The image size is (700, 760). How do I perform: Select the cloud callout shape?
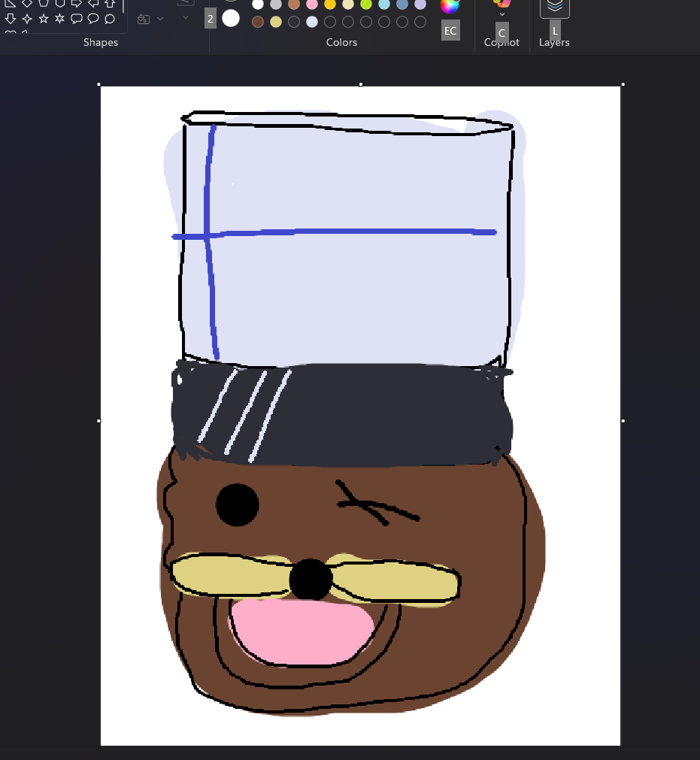(x=110, y=19)
